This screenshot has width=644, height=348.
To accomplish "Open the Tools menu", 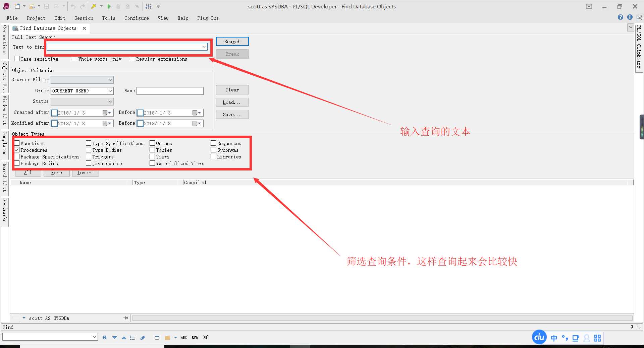I will click(109, 18).
